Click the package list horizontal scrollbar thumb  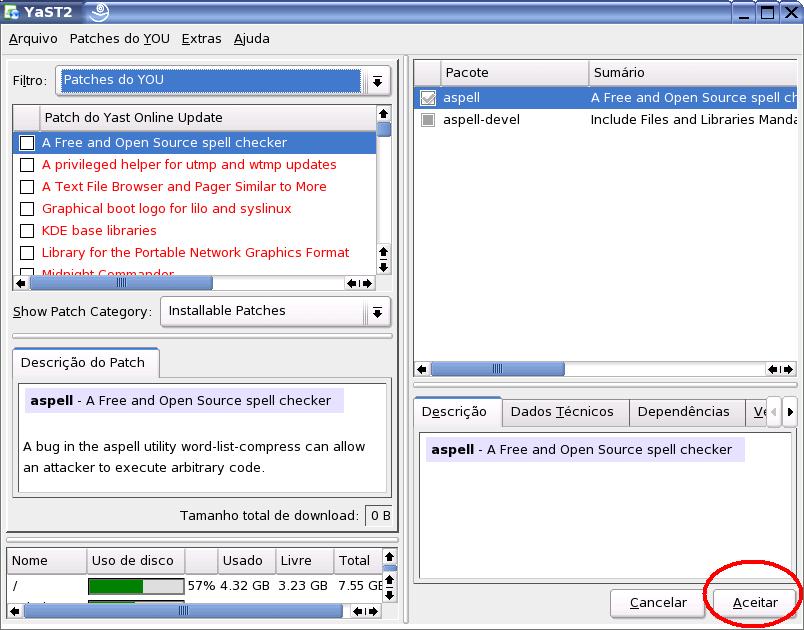click(497, 369)
